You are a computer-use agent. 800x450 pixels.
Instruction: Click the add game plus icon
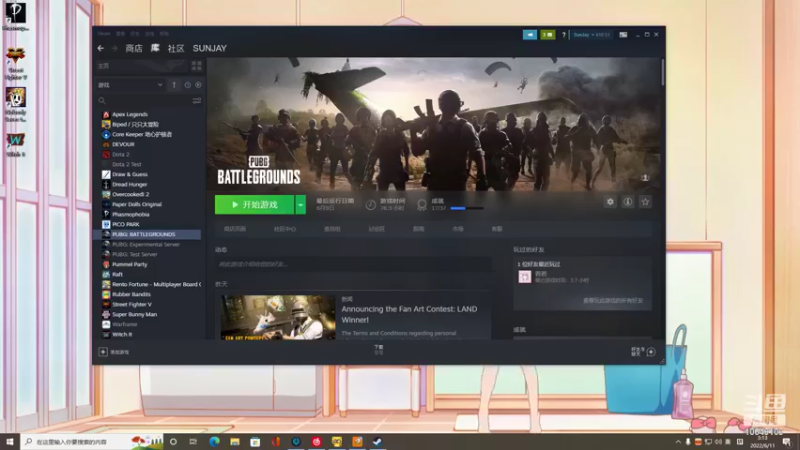tap(103, 352)
